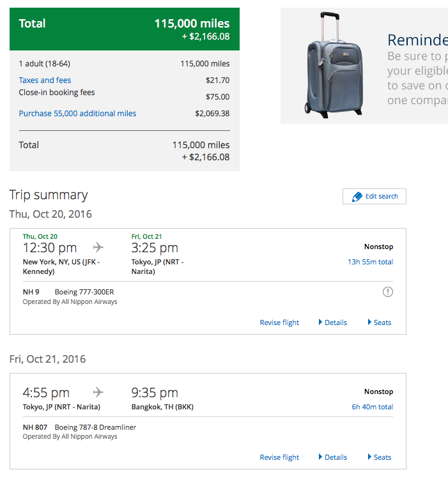Expand Seats for flight NH 807
The height and width of the screenshot is (486, 448).
(379, 457)
